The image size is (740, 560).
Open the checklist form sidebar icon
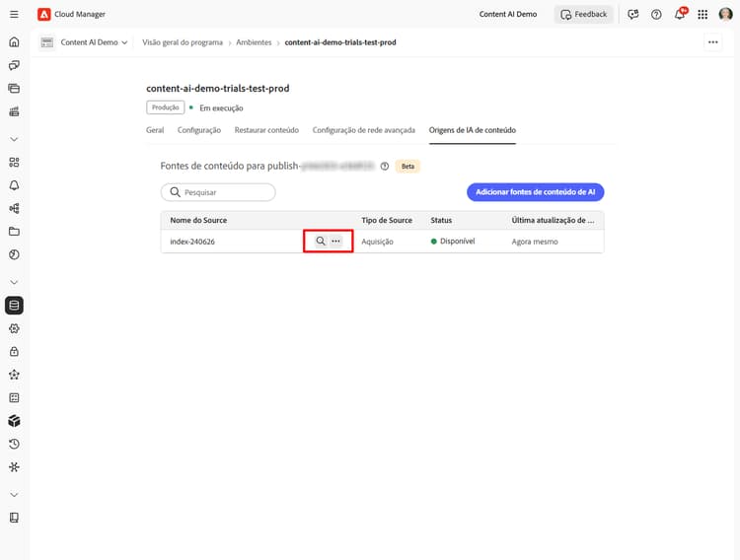pos(14,397)
